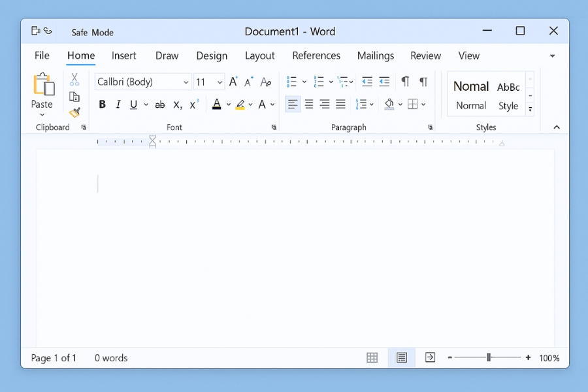The image size is (588, 392).
Task: Switch to the Mailings ribbon tab
Action: 376,56
